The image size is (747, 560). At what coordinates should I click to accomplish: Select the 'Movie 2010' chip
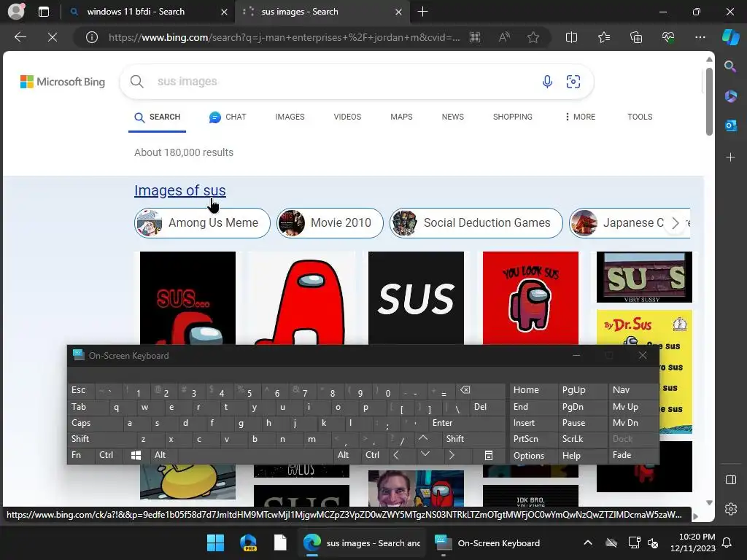point(330,223)
